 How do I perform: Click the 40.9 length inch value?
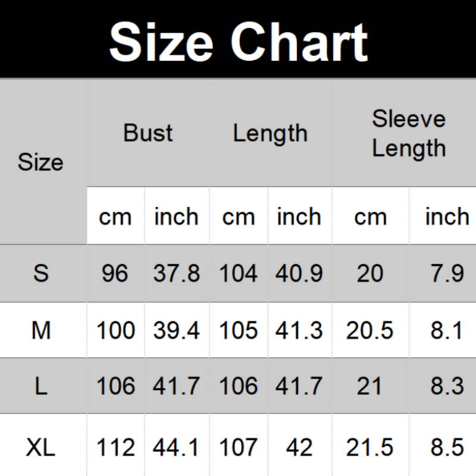(x=299, y=273)
